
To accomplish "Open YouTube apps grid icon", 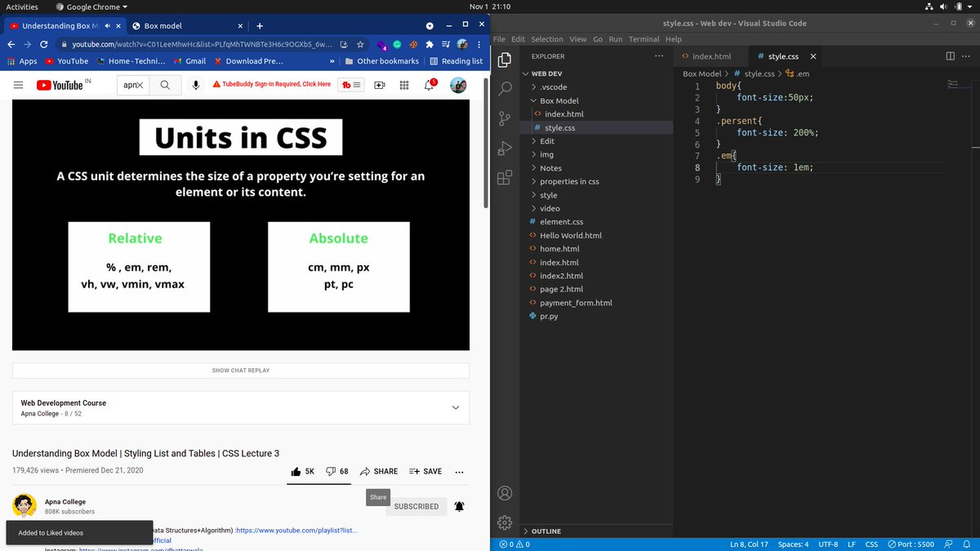I will tap(404, 85).
